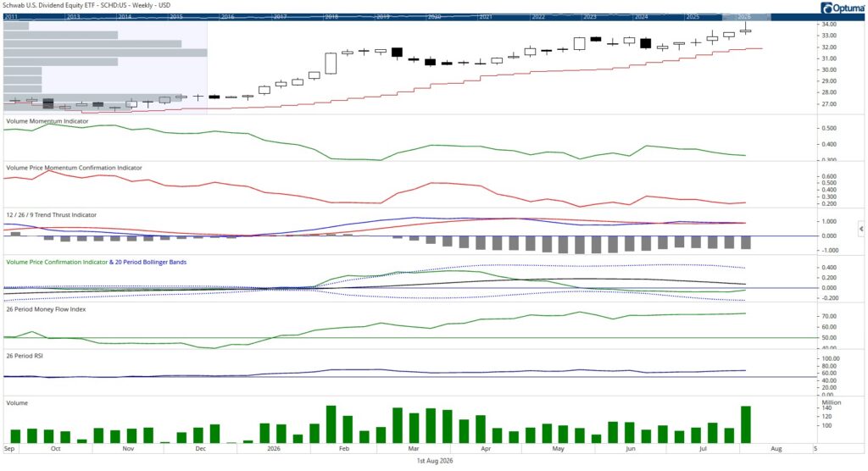Select the most recent candle near 33.50
This screenshot has height=471, width=868.
(746, 29)
